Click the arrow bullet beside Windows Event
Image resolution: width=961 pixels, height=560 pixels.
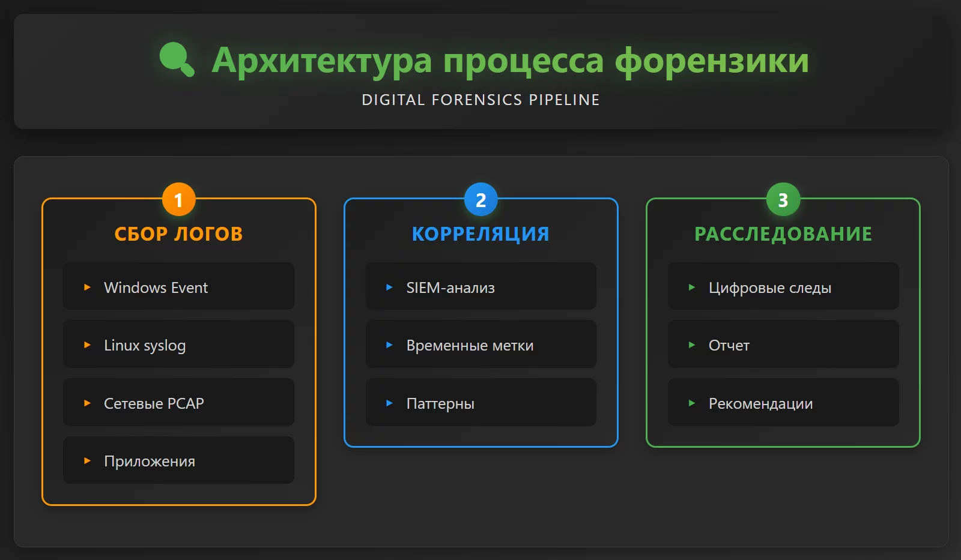click(x=87, y=288)
